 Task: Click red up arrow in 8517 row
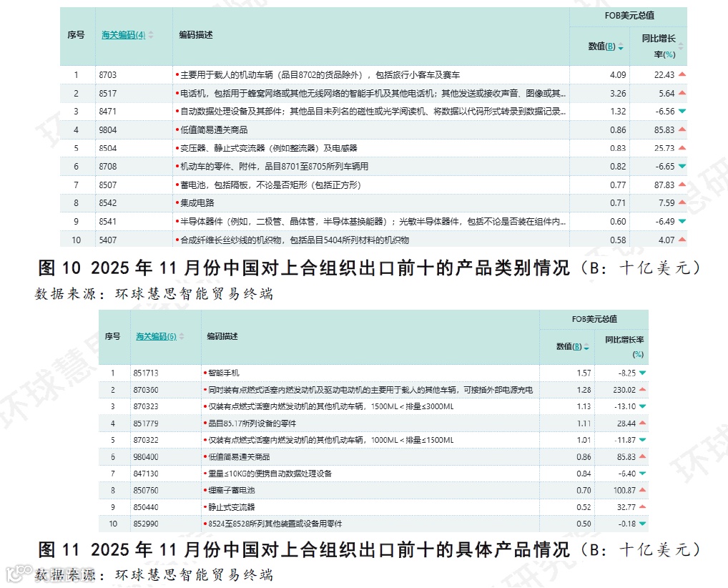682,93
